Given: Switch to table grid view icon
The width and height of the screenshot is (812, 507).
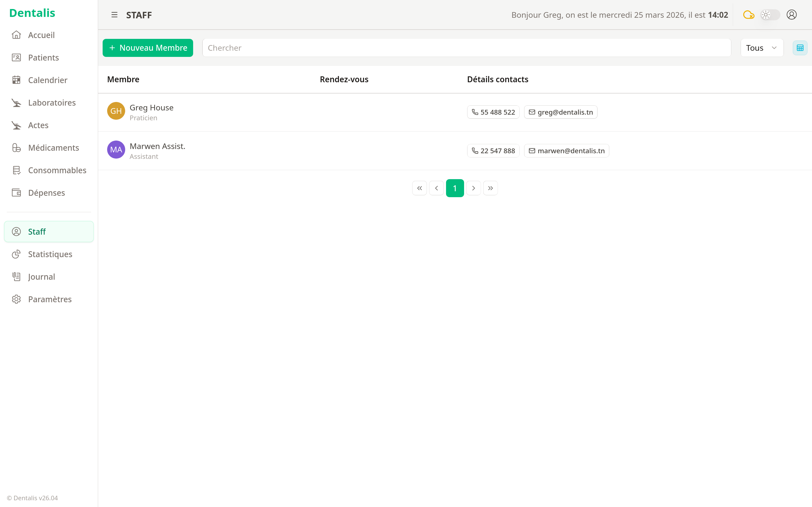Looking at the screenshot, I should point(800,48).
